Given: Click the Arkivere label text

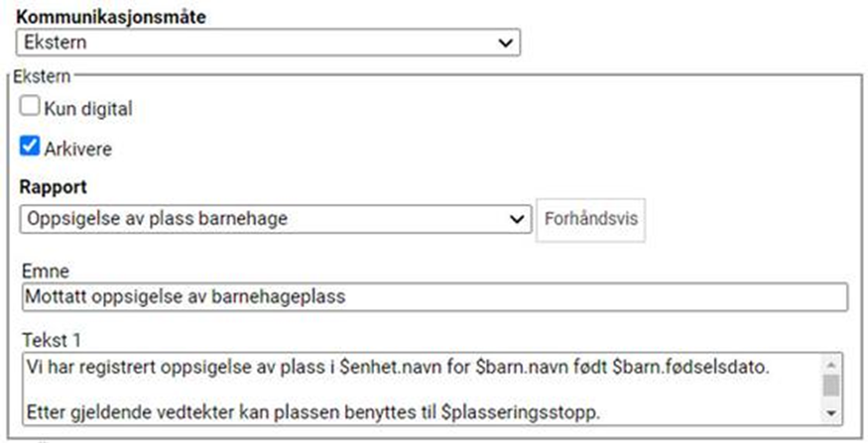Looking at the screenshot, I should 78,150.
